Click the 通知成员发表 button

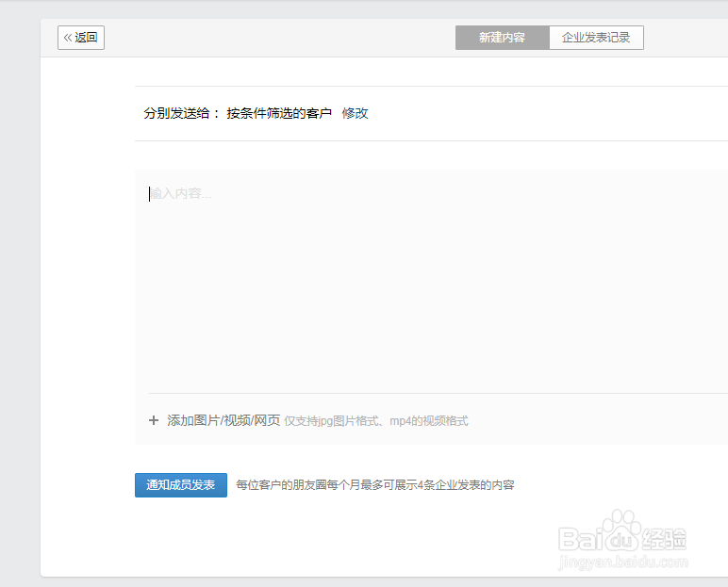coord(181,485)
